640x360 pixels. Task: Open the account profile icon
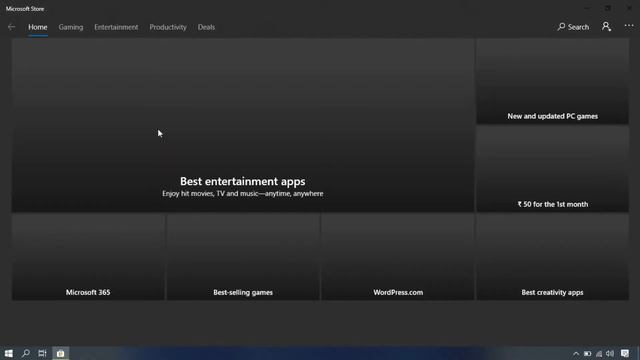click(606, 27)
